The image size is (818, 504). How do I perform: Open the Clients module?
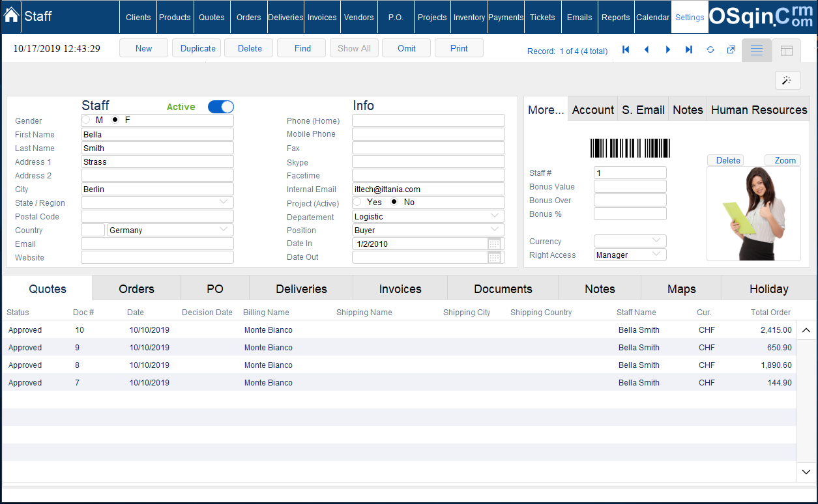138,17
